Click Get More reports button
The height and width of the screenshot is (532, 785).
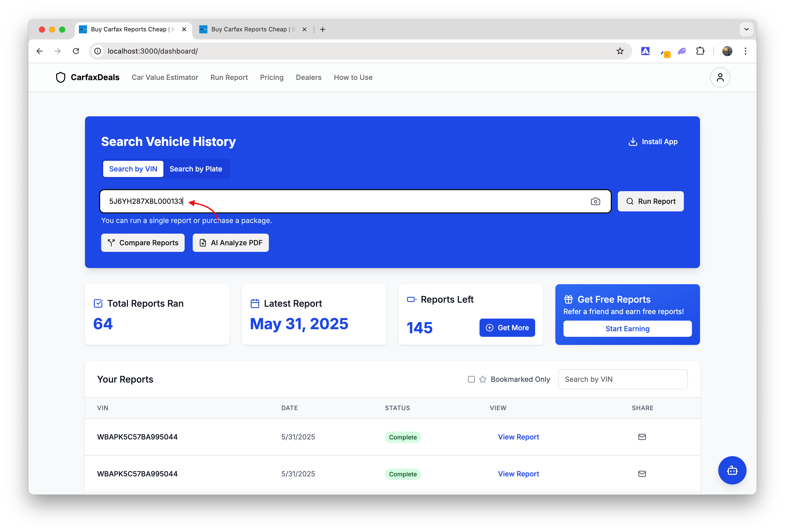[x=507, y=328]
